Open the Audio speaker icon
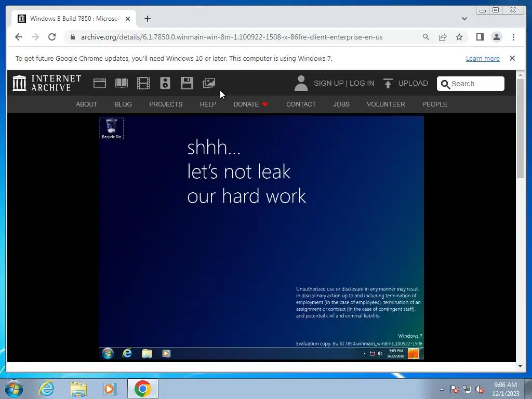Image resolution: width=532 pixels, height=399 pixels. (165, 83)
